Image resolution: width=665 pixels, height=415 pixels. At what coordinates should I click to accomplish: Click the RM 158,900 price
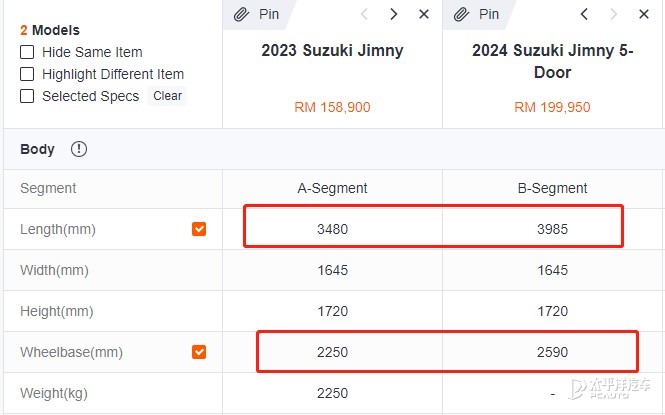pos(332,107)
